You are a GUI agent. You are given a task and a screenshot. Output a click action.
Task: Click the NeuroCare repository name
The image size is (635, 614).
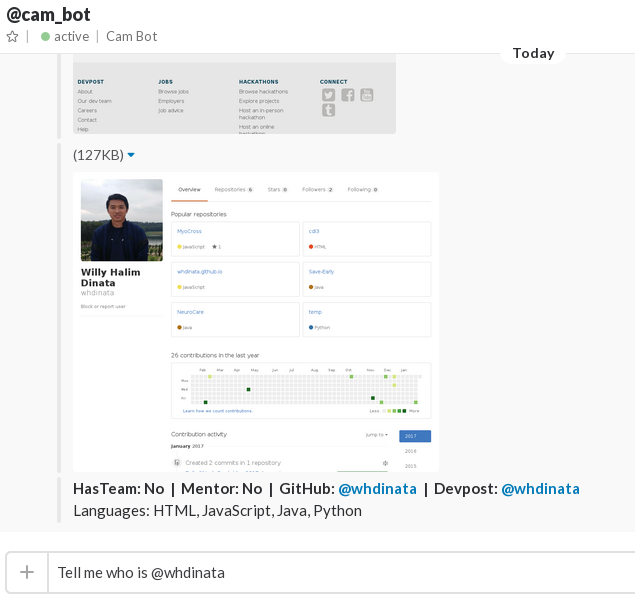(x=190, y=312)
